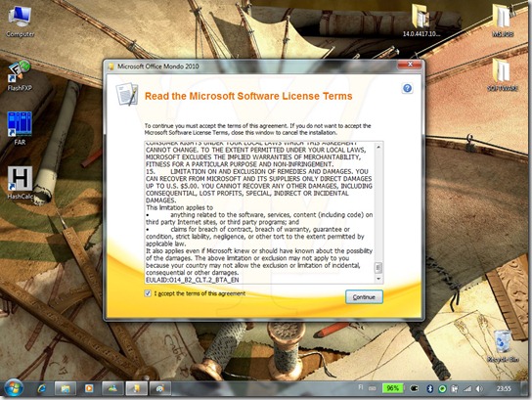Screen dimensions: 532x400
Task: Close the Microsoft Office Mondo 2010 window
Action: point(410,65)
